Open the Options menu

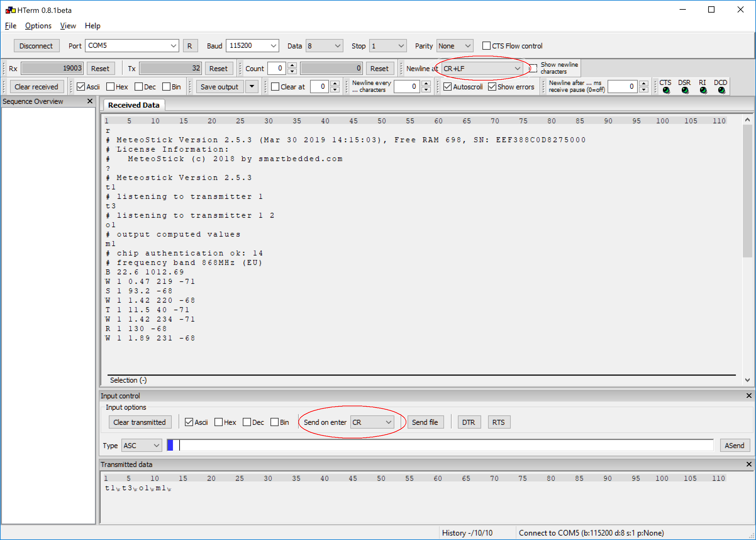coord(38,25)
